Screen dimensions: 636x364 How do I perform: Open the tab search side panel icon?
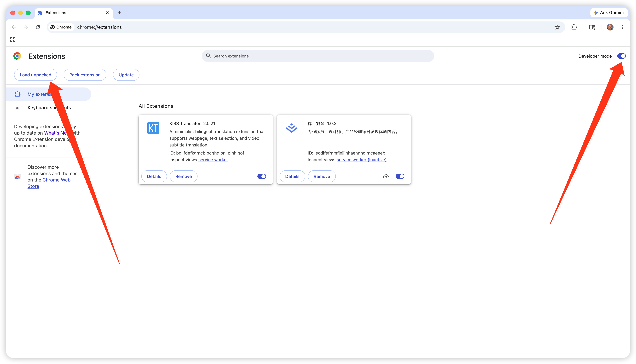coord(592,27)
